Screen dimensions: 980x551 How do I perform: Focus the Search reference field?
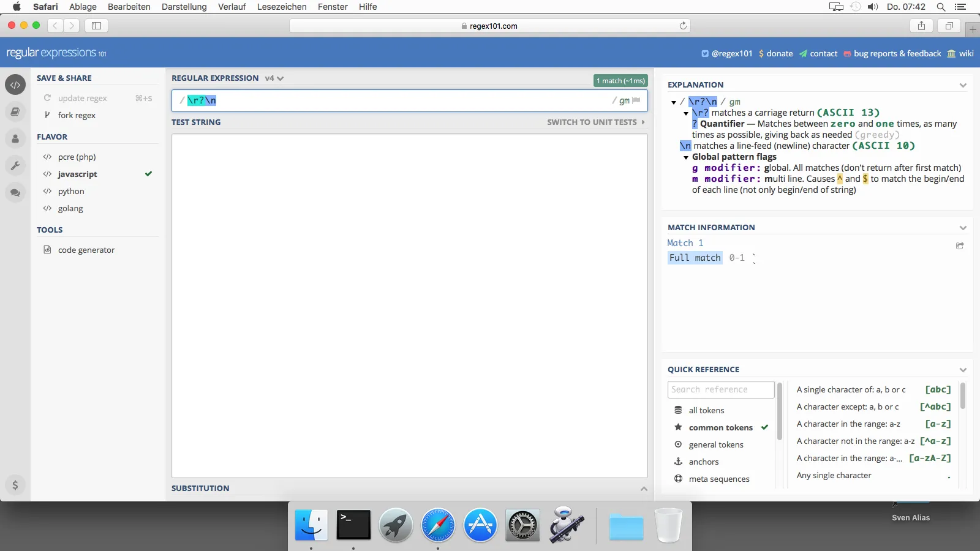(721, 389)
